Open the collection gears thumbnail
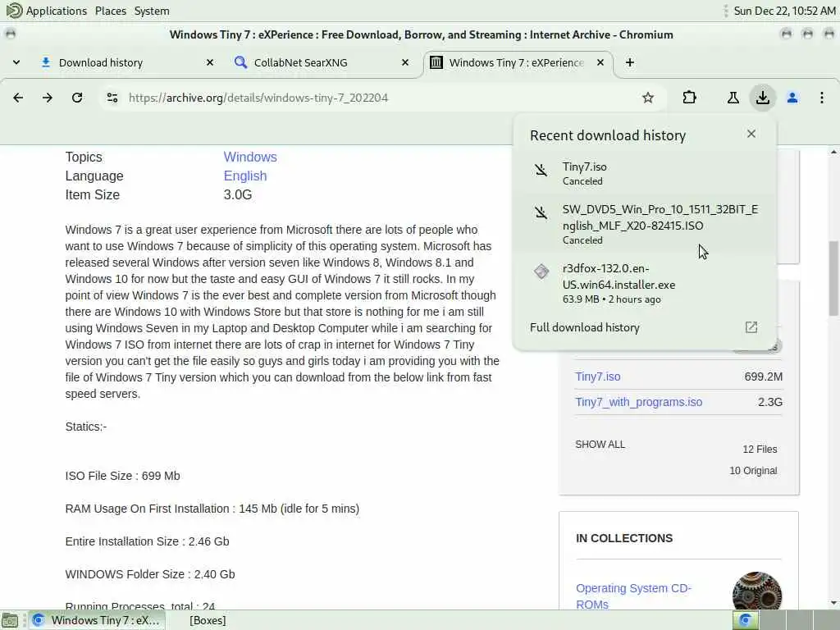840x630 pixels. coord(757,591)
